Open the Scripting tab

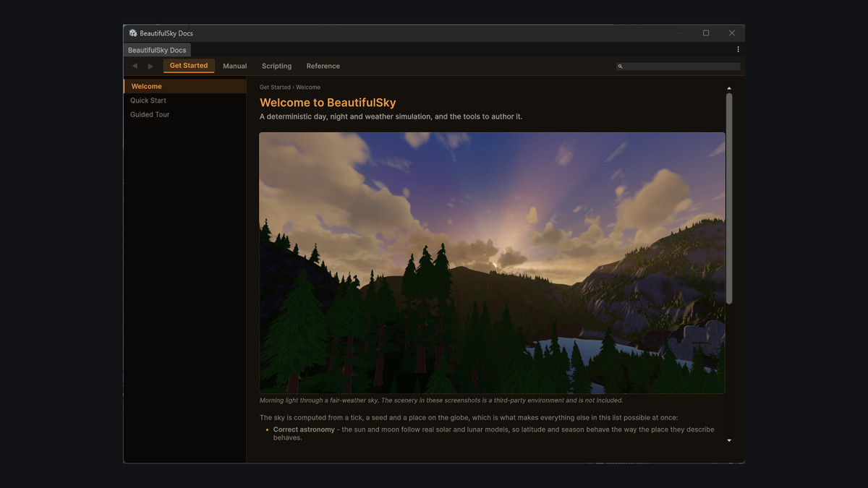277,66
